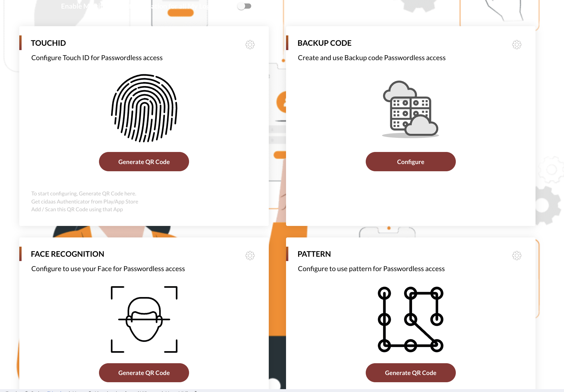
Task: Select the PATTERN card heading
Action: tap(314, 254)
